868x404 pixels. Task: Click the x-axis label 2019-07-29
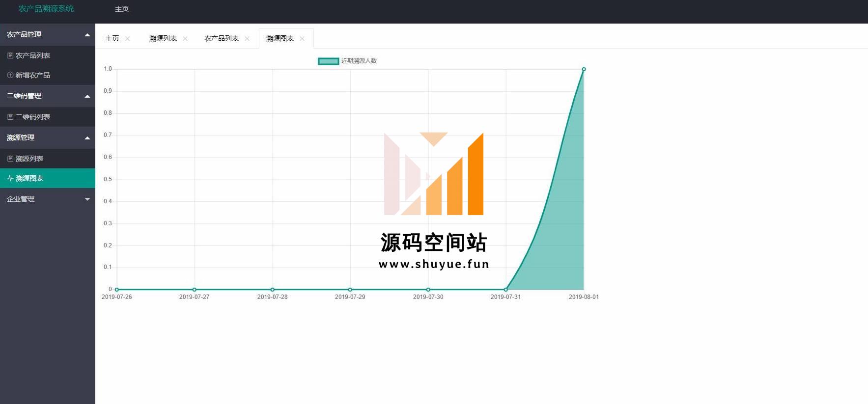pos(350,297)
